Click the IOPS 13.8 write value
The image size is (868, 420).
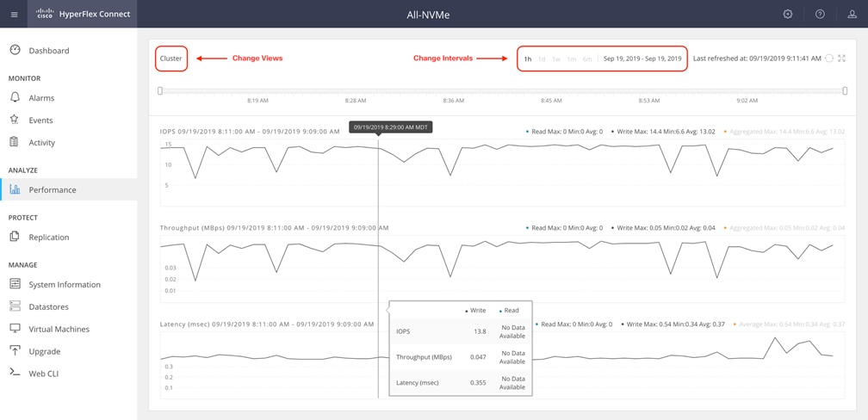(480, 331)
